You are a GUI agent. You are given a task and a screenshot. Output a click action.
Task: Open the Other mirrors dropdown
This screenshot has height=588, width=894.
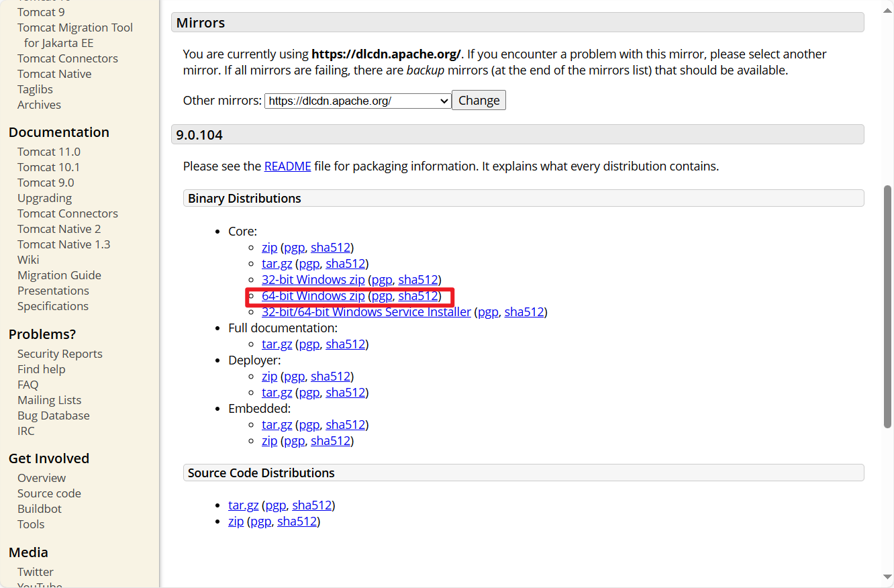coord(358,101)
